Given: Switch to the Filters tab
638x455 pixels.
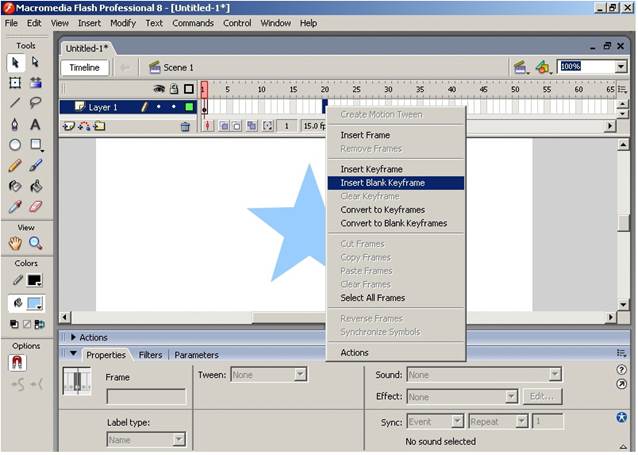Looking at the screenshot, I should point(150,355).
